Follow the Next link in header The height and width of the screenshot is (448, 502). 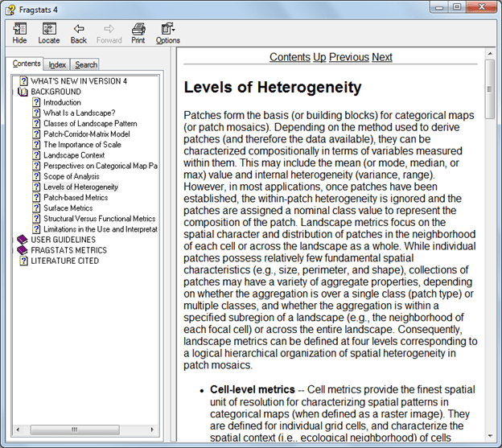[x=382, y=57]
